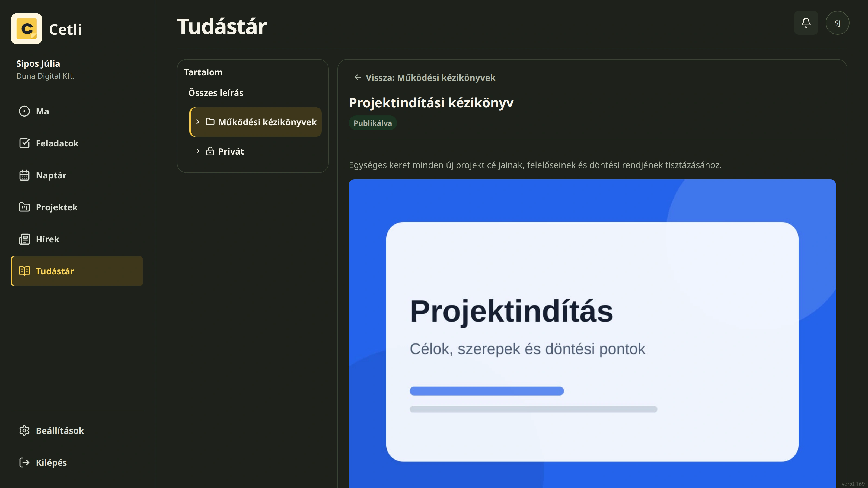Click the Ma target icon
868x488 pixels.
[x=24, y=111]
